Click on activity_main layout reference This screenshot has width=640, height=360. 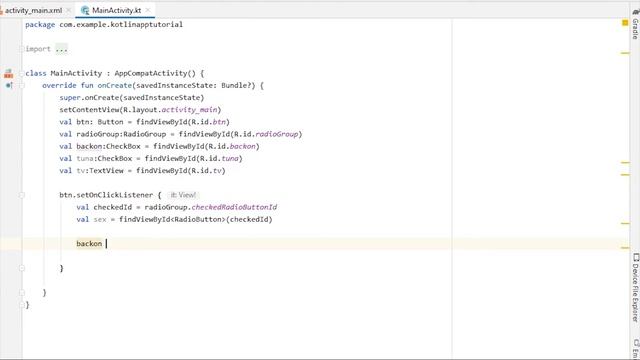coord(189,110)
